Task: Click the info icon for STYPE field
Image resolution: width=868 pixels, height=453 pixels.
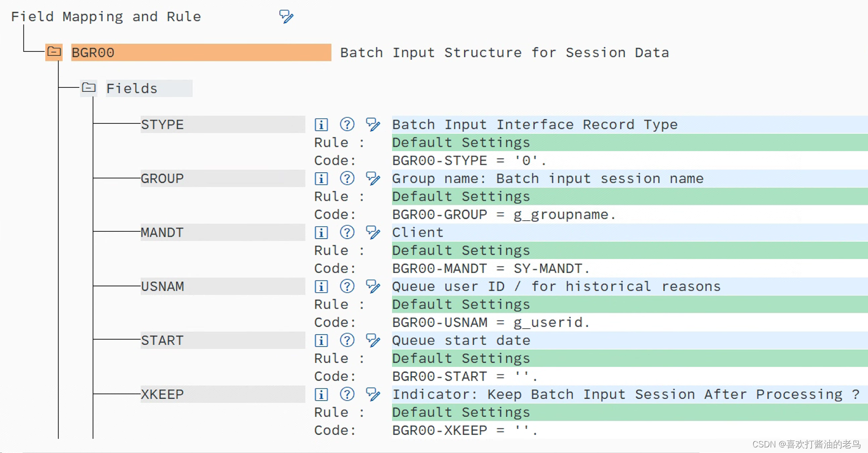Action: point(321,125)
